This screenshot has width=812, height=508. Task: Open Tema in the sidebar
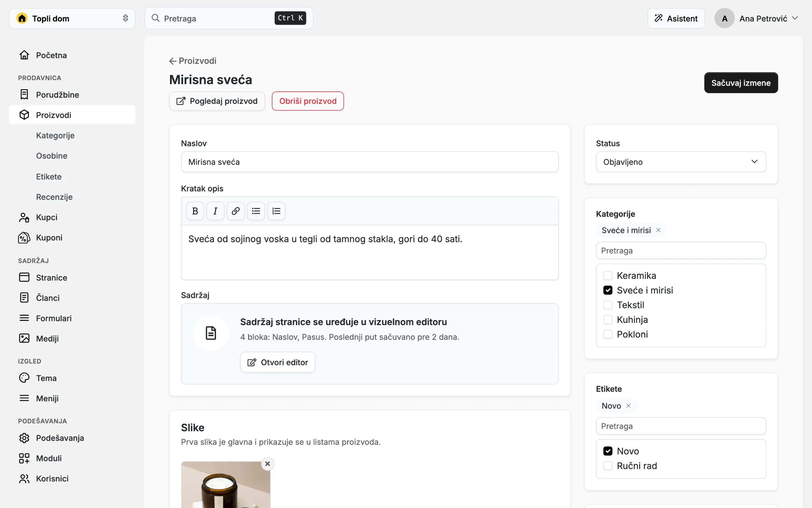point(72,378)
